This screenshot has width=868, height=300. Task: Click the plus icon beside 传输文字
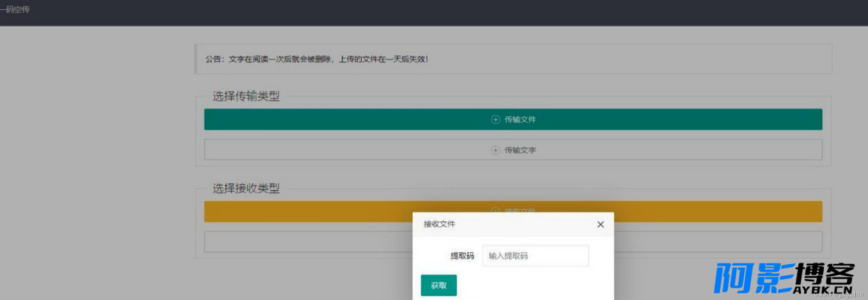[x=495, y=150]
